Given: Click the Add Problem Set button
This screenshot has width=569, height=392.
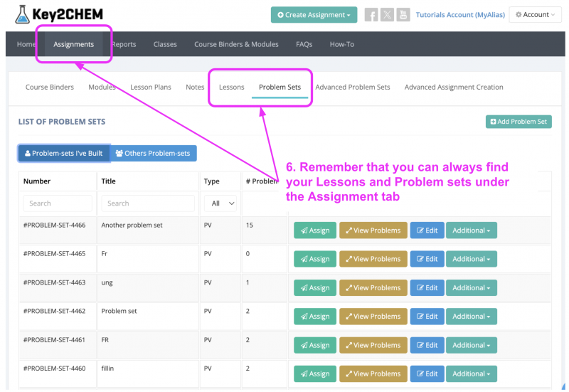Looking at the screenshot, I should click(x=519, y=122).
